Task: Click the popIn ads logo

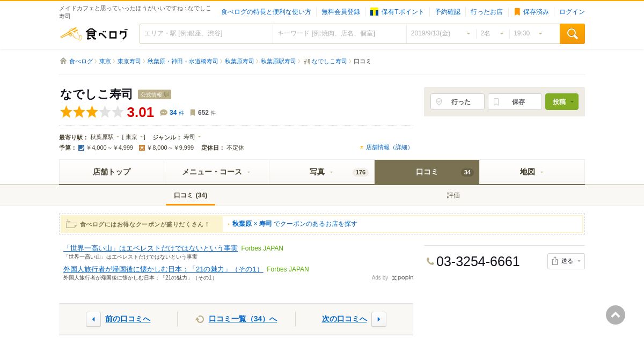Action: (402, 278)
